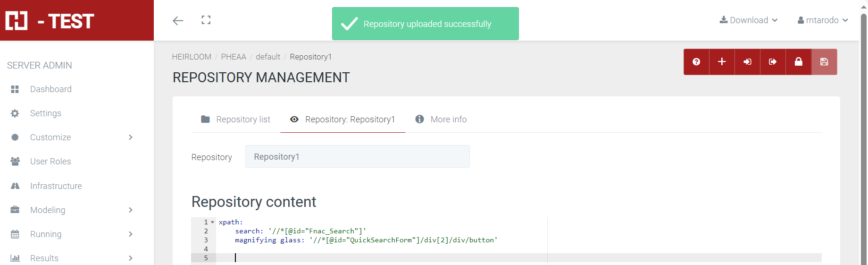
Task: Go to PHEAA breadcrumb link
Action: (x=234, y=57)
